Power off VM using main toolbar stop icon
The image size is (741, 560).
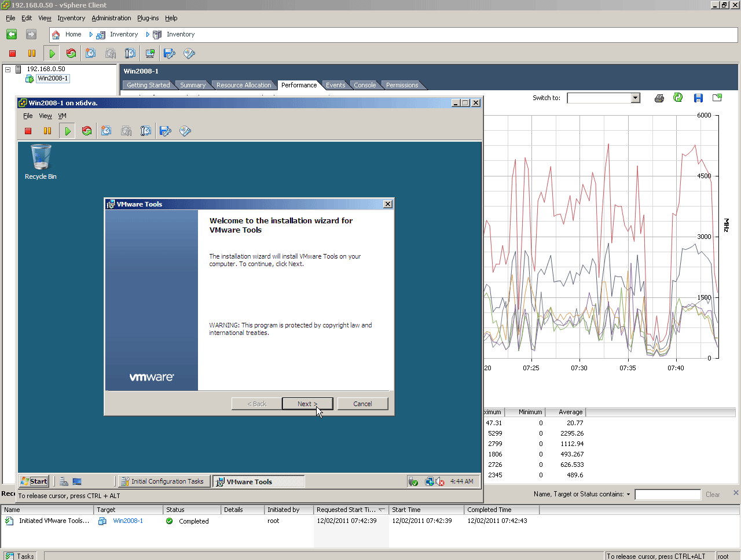coord(12,53)
